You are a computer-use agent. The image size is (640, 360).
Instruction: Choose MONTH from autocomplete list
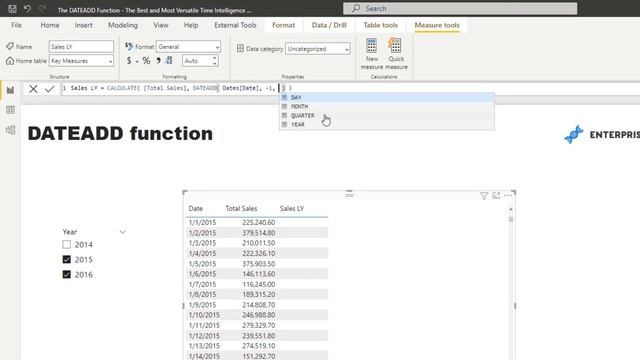click(x=387, y=106)
